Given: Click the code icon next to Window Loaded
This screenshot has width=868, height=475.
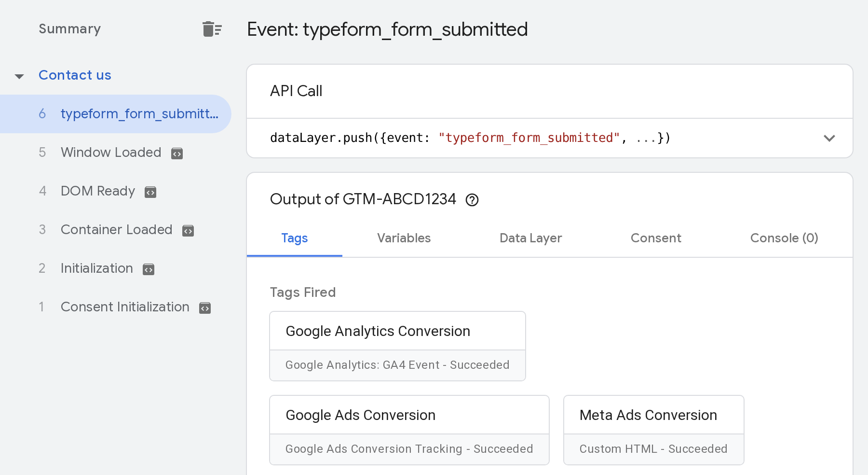Looking at the screenshot, I should coord(177,154).
